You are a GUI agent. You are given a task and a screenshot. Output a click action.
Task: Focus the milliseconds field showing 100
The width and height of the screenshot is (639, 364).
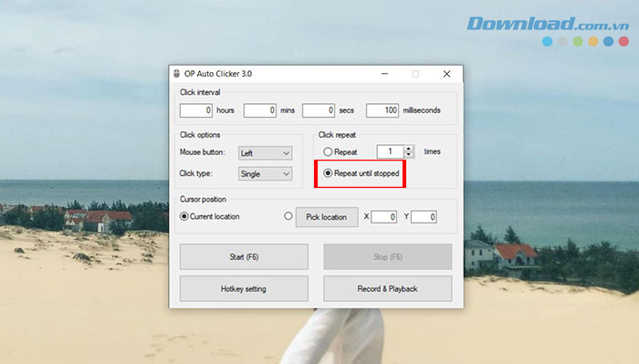[x=382, y=110]
